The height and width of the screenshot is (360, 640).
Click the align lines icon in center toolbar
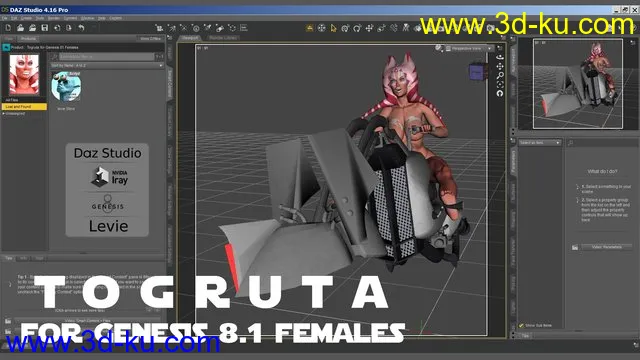(244, 28)
